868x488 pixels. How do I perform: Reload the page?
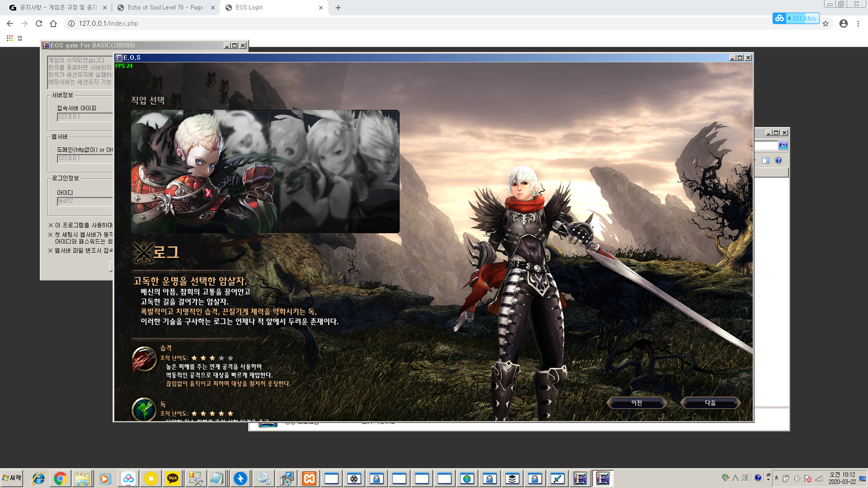(39, 23)
